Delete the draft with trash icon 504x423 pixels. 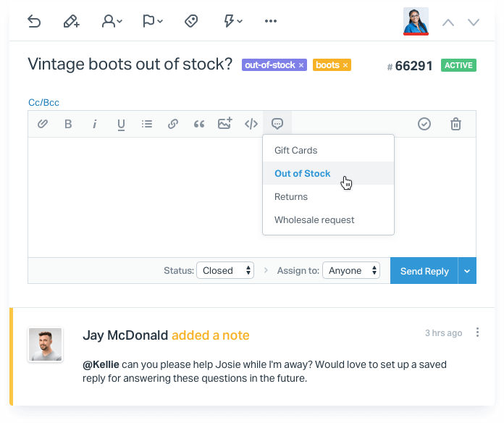click(455, 124)
